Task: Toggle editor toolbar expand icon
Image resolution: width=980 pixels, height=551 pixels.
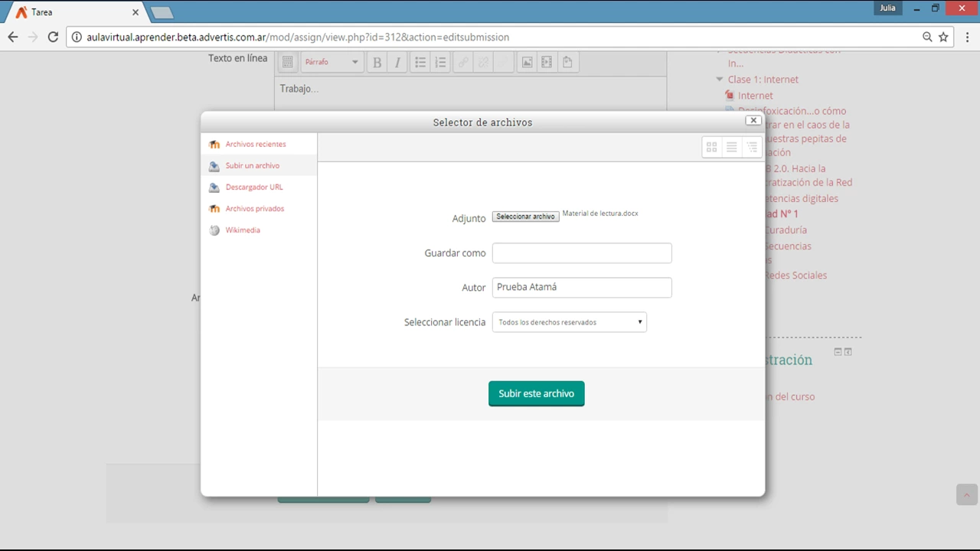Action: click(x=287, y=63)
